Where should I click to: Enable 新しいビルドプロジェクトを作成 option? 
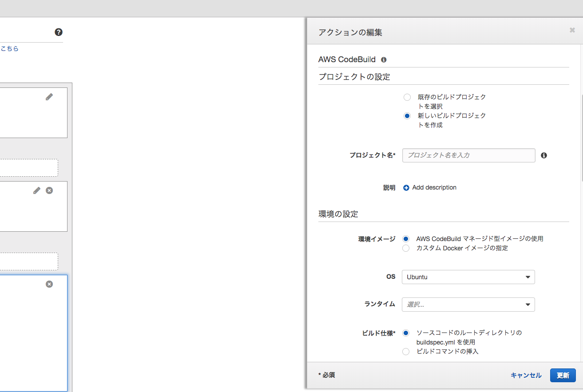click(407, 115)
